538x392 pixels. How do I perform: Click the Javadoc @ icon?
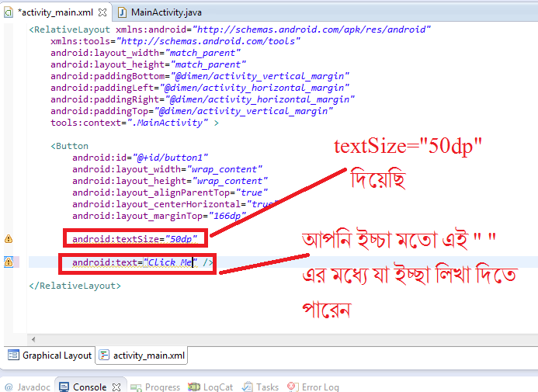tap(9, 387)
